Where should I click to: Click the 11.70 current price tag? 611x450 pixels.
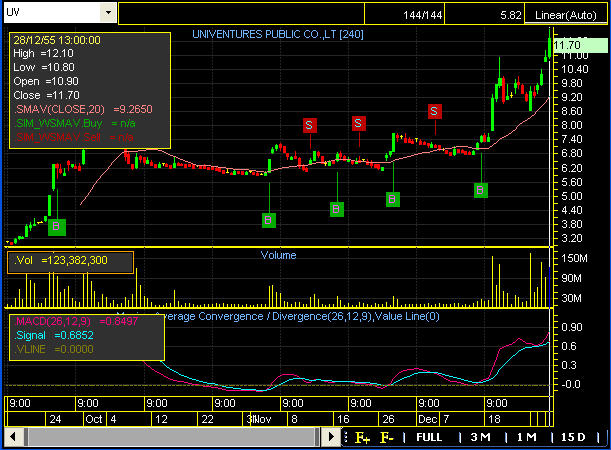(580, 46)
